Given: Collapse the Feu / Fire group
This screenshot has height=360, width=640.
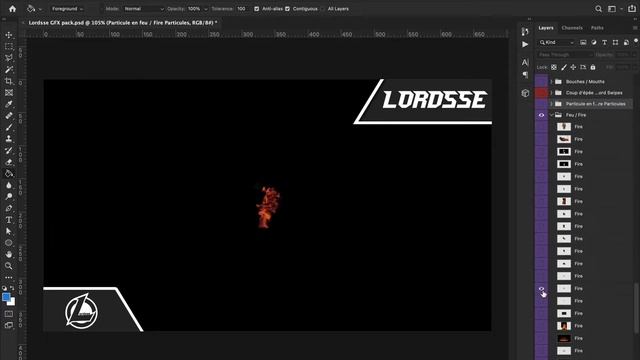Looking at the screenshot, I should [551, 115].
